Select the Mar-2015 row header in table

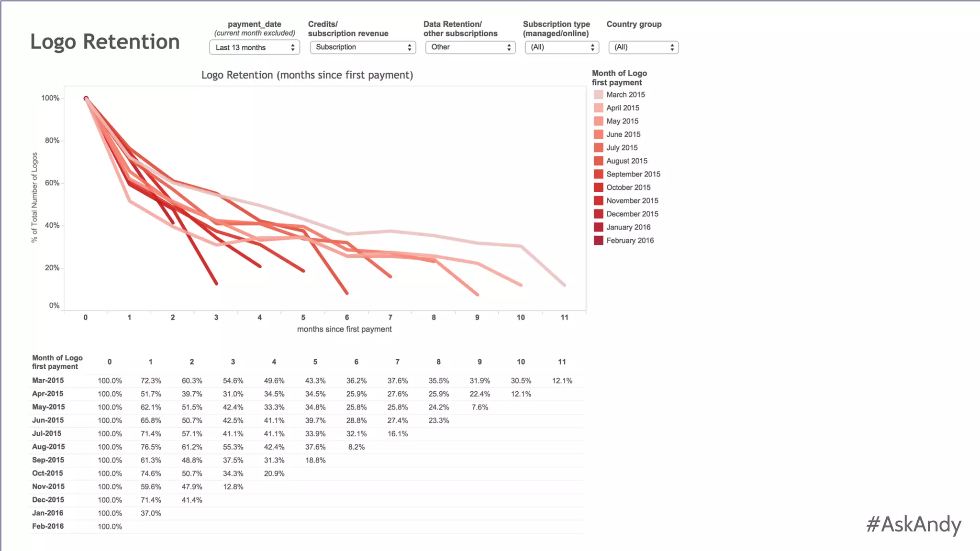point(48,381)
